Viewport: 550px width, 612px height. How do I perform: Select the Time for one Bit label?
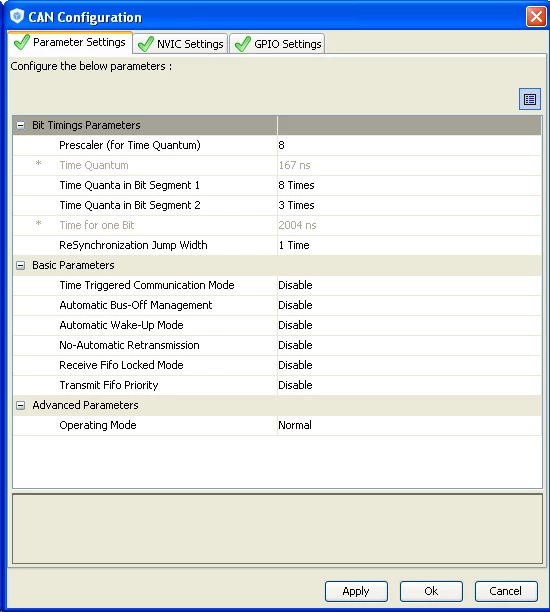[x=96, y=225]
